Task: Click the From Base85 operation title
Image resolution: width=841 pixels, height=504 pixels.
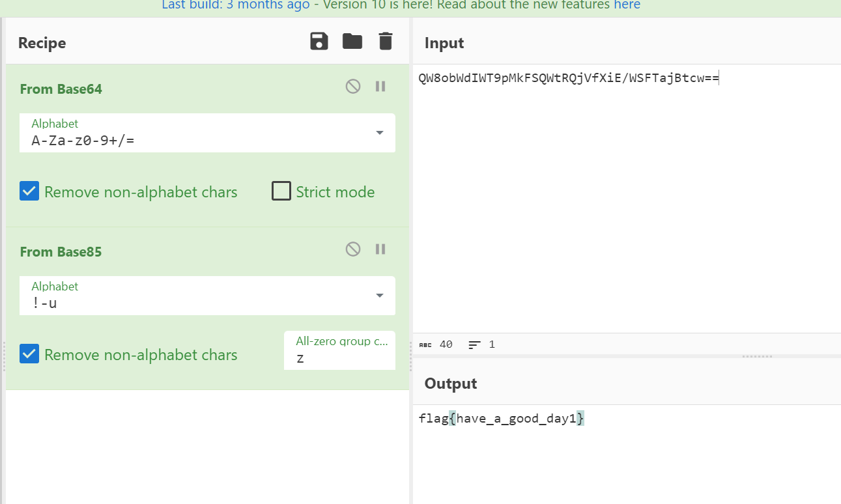Action: 61,252
